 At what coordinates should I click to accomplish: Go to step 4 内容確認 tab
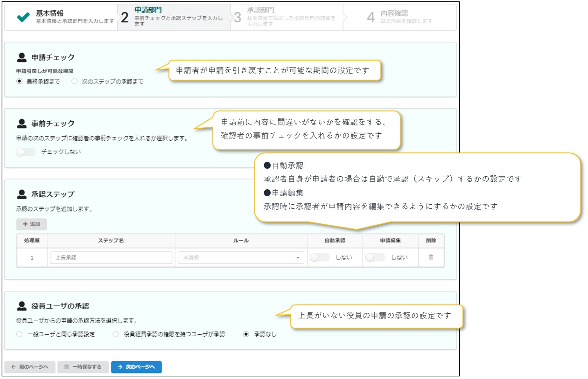click(399, 17)
